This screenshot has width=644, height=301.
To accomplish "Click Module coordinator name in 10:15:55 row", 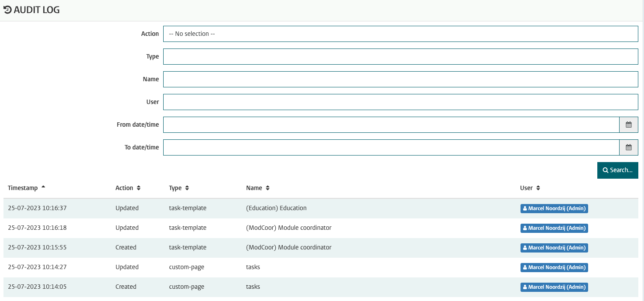I will 289,247.
